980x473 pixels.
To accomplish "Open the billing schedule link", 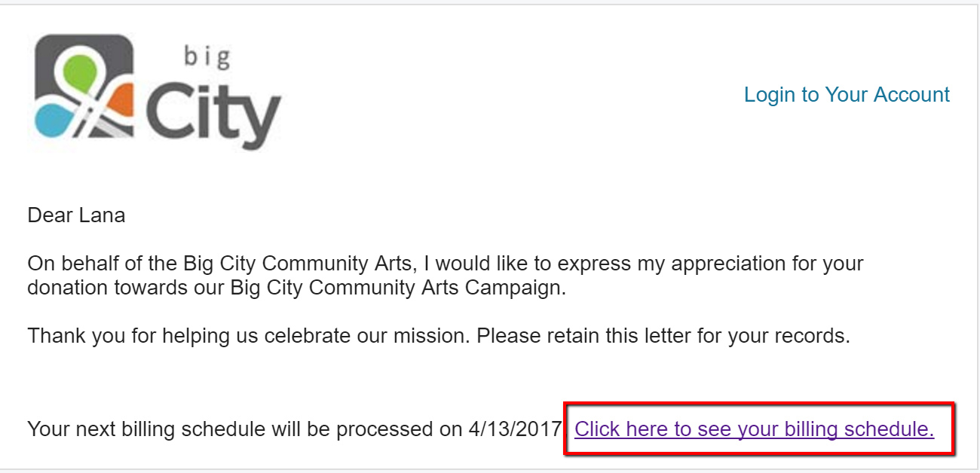I will click(754, 429).
